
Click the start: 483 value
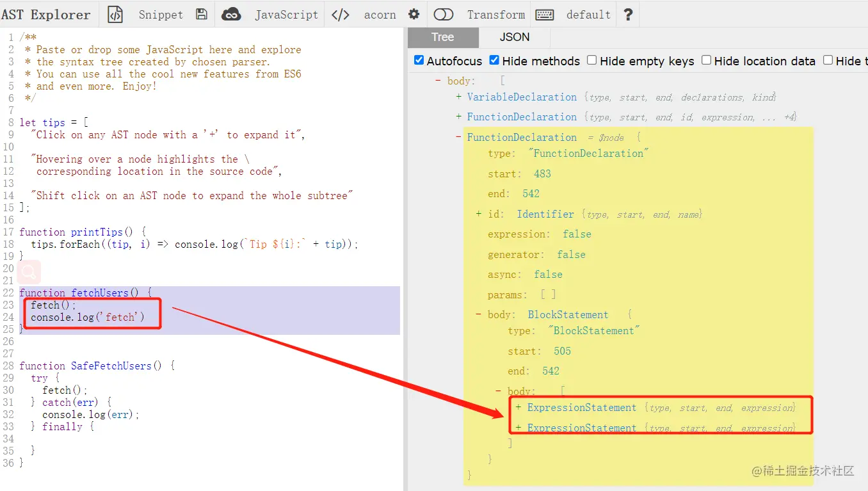click(x=542, y=173)
